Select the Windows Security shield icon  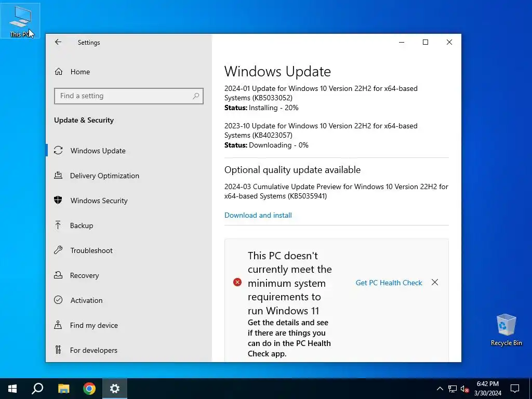coord(58,200)
